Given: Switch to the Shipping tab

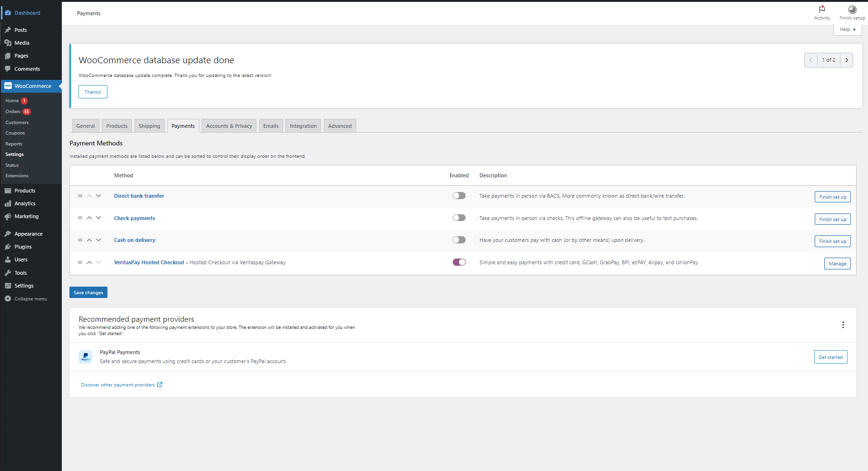Looking at the screenshot, I should coord(149,126).
